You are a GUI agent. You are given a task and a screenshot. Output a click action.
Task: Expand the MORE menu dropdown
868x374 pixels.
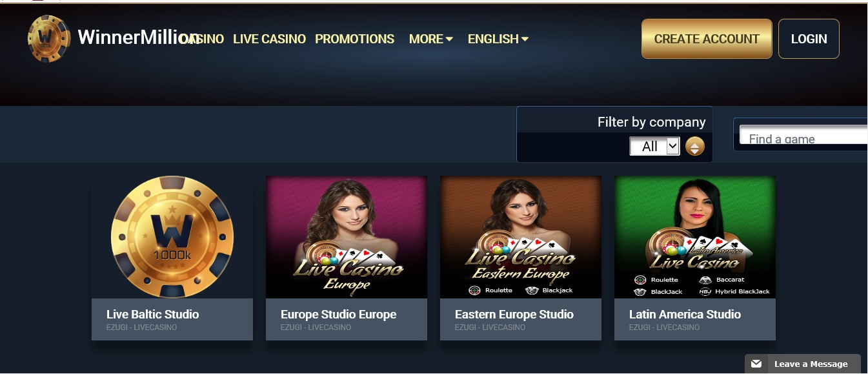click(x=430, y=39)
